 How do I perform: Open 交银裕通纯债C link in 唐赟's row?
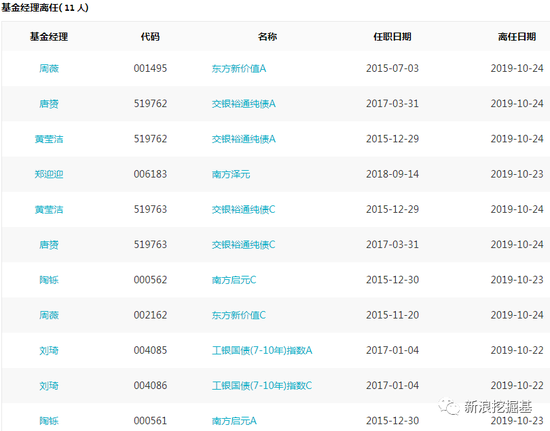243,244
